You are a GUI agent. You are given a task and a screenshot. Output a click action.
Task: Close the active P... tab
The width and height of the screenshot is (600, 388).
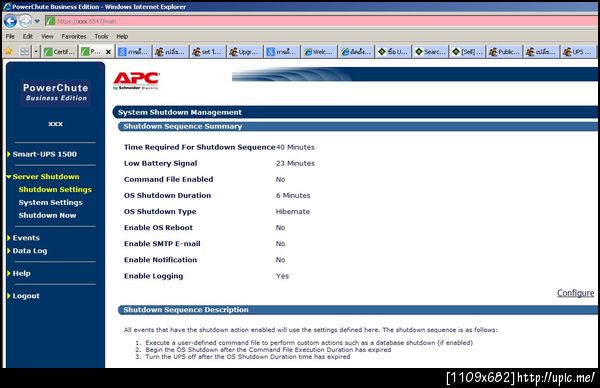click(108, 52)
